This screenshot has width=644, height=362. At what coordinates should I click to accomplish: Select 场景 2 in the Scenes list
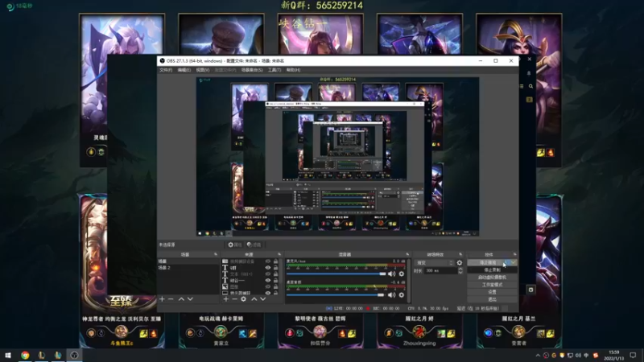(x=188, y=268)
